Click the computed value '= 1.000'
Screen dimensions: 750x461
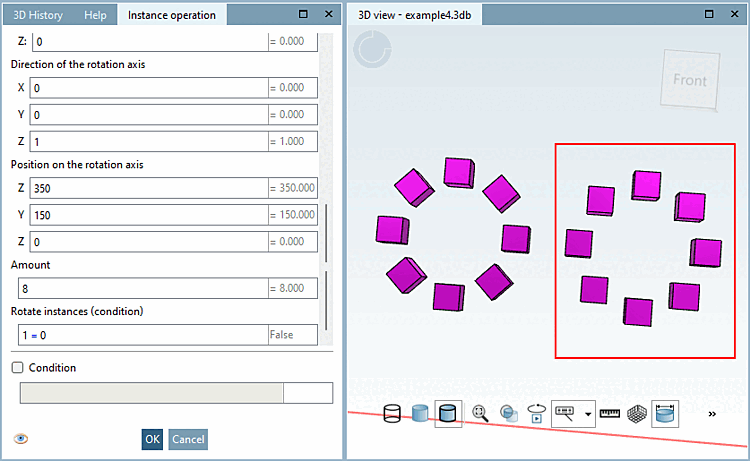pyautogui.click(x=287, y=141)
